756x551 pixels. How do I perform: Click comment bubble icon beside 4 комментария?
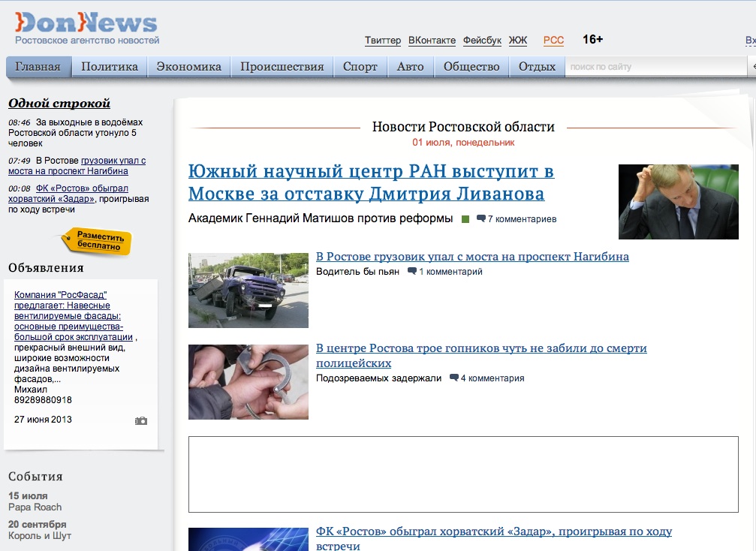tap(453, 378)
